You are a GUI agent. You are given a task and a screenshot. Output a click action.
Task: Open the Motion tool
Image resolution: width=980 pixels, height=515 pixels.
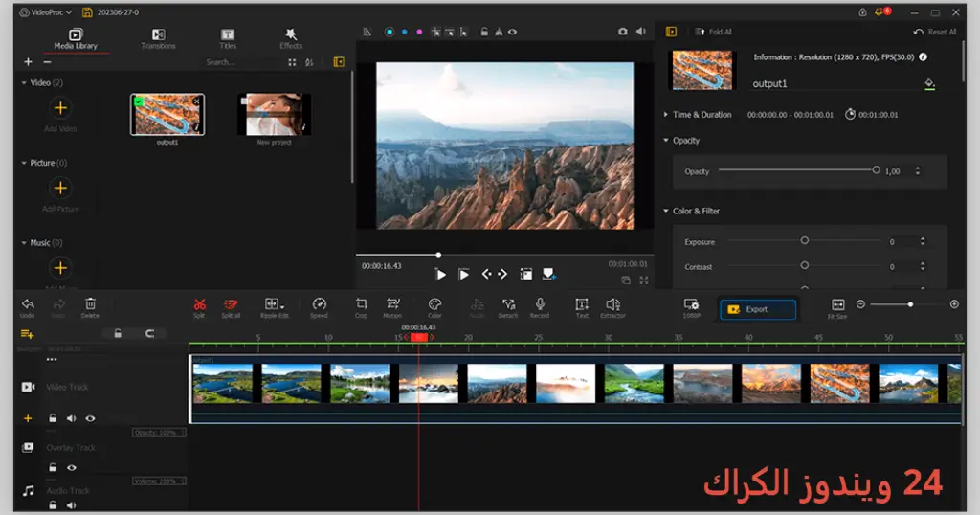coord(392,307)
